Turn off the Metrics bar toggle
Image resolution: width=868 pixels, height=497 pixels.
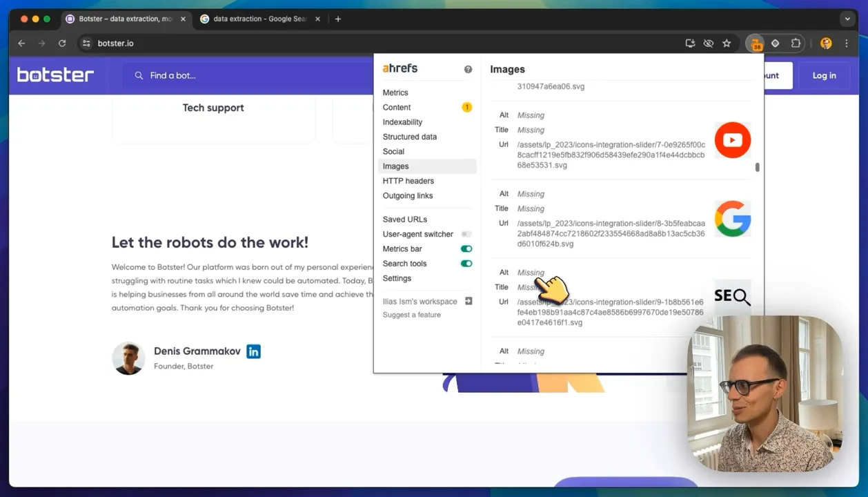(x=466, y=248)
